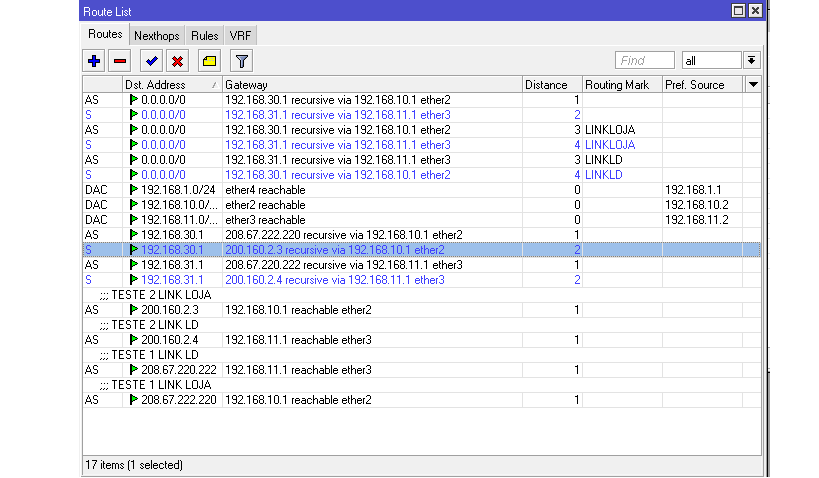Click the '17 items (1 selected)' status text
The width and height of the screenshot is (819, 478).
click(x=134, y=465)
